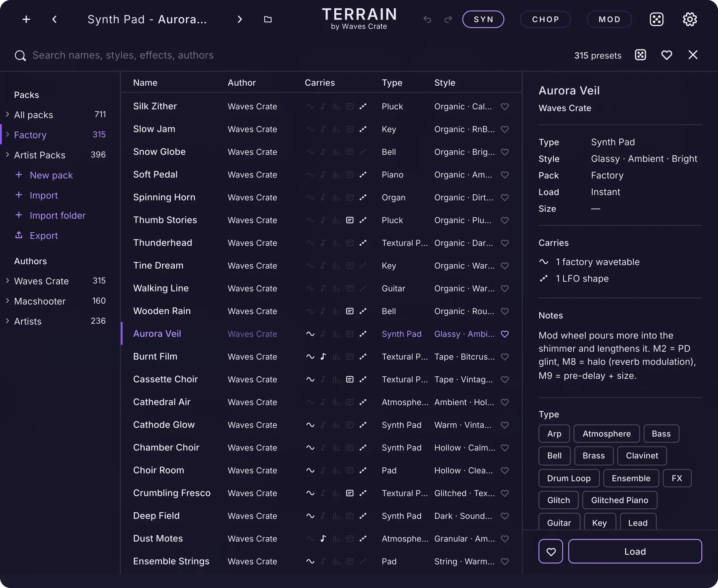Expand Macshooter author chevron

click(x=8, y=301)
